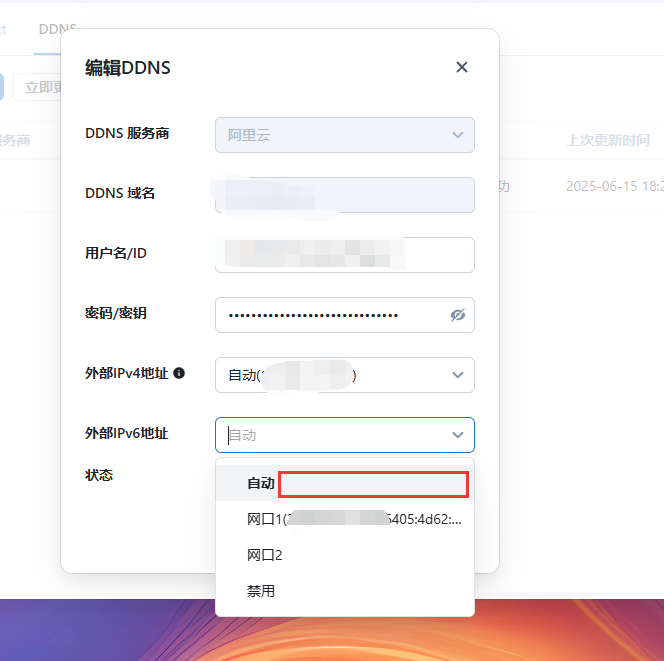The image size is (664, 661).
Task: Choose the 网口2 option
Action: tap(345, 555)
